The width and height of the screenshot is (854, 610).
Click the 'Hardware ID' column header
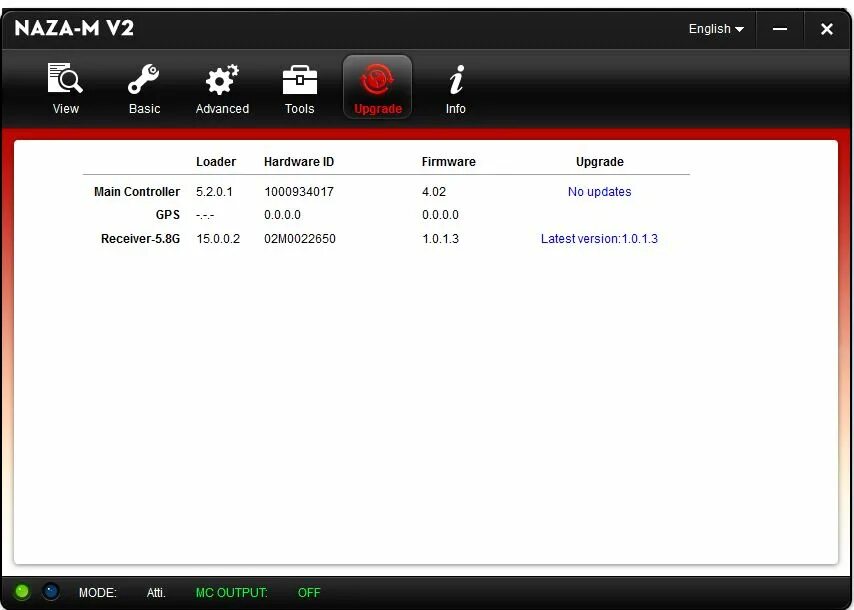(x=299, y=162)
